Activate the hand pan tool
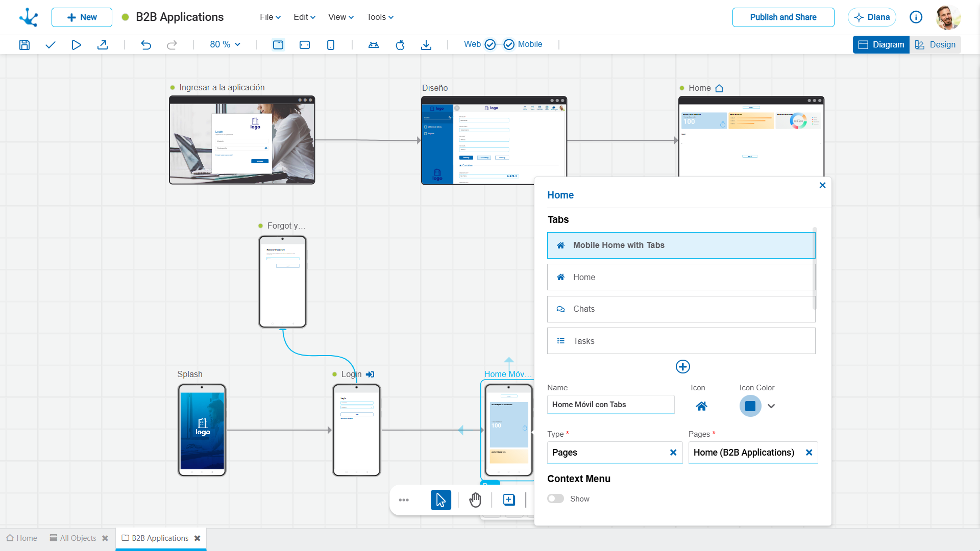This screenshot has width=980, height=551. [x=475, y=500]
